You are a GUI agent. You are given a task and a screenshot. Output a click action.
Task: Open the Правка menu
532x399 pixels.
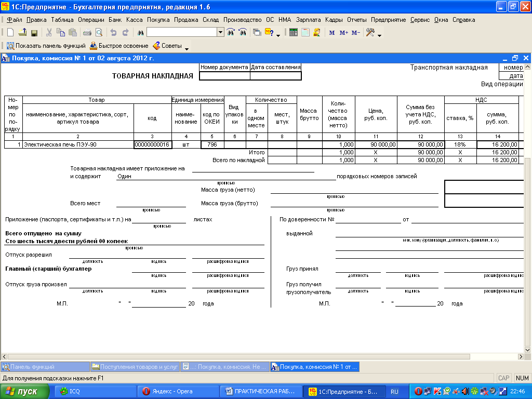tap(36, 20)
